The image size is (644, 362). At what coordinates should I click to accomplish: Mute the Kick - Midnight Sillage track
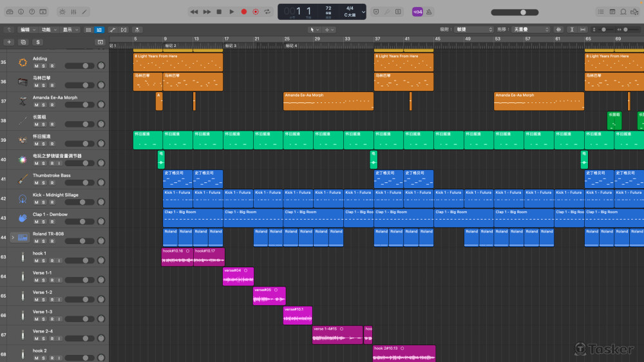coord(36,202)
